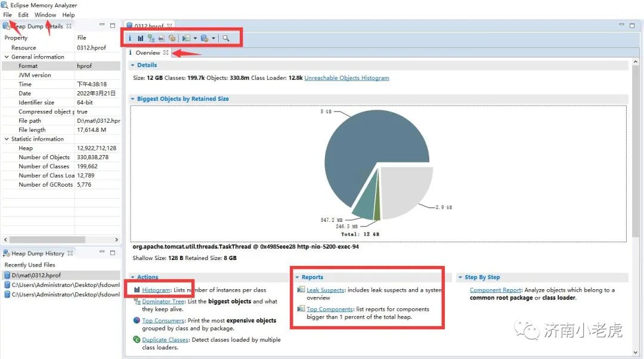Open the Duplicate Classes link
The image size is (644, 359).
pyautogui.click(x=165, y=340)
